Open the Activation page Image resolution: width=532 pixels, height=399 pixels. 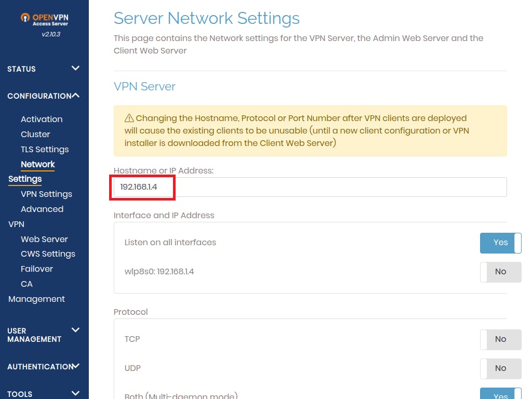pos(42,119)
